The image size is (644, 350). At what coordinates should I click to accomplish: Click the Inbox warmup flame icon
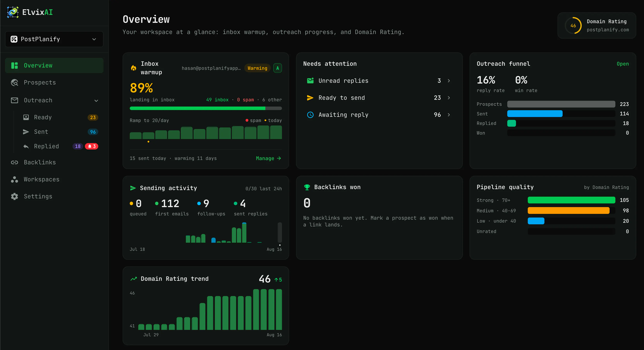(133, 68)
